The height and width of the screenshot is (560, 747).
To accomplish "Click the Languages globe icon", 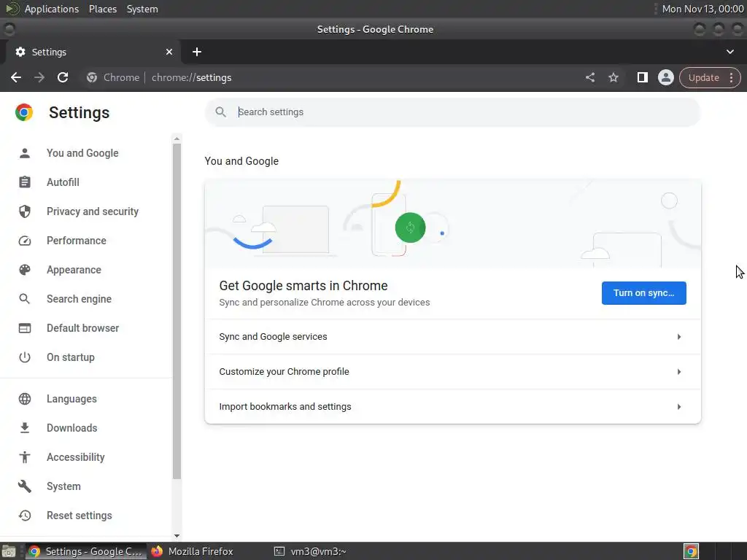I will coord(25,399).
